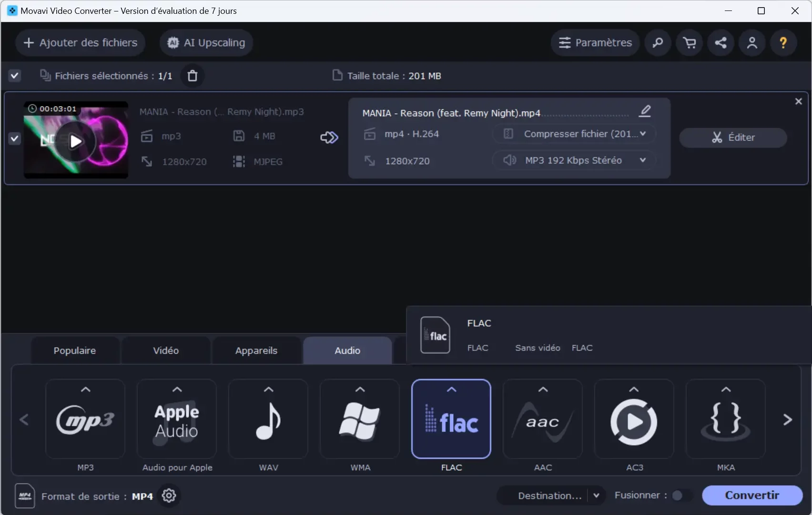
Task: Select the AC3 format icon
Action: (634, 419)
